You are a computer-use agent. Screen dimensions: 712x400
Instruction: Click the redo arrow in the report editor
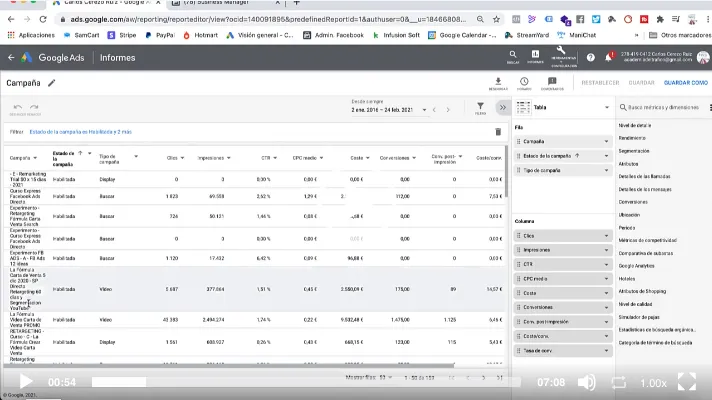34,108
